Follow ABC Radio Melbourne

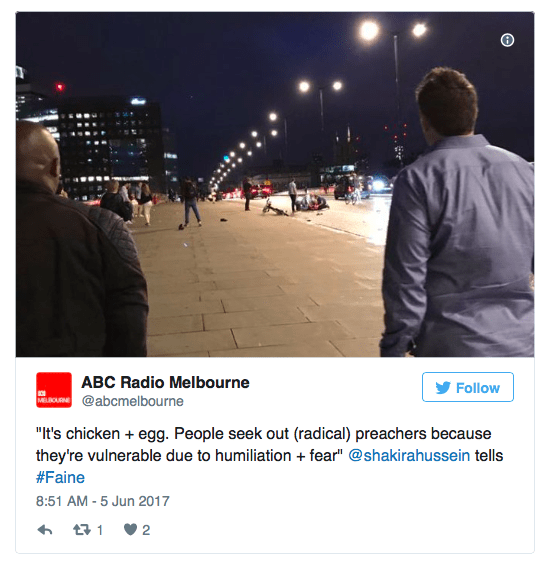coord(468,387)
